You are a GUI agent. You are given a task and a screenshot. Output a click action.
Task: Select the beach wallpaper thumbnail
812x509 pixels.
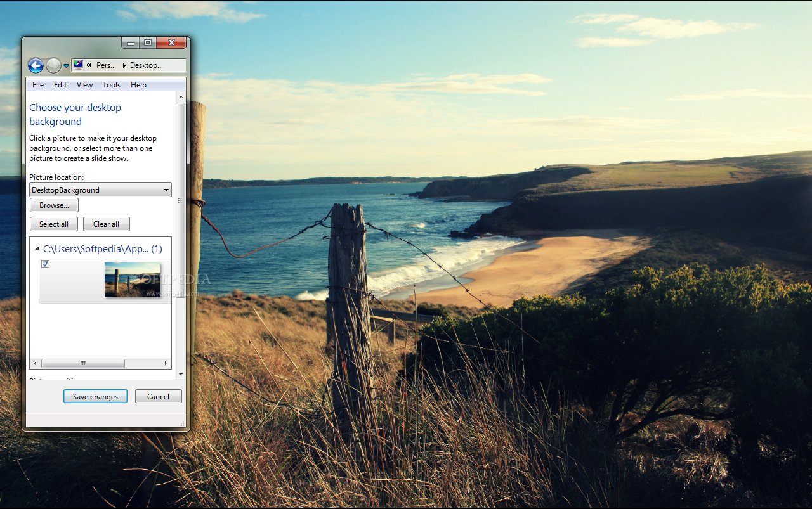[x=133, y=280]
